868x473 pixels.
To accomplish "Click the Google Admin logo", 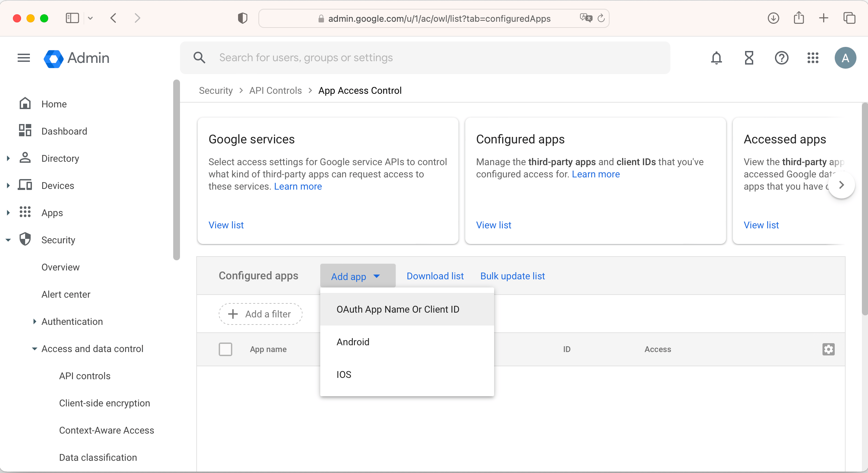I will coord(76,58).
